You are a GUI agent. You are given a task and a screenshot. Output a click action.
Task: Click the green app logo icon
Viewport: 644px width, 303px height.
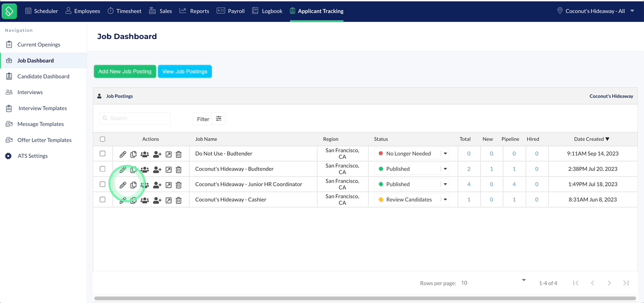click(9, 11)
